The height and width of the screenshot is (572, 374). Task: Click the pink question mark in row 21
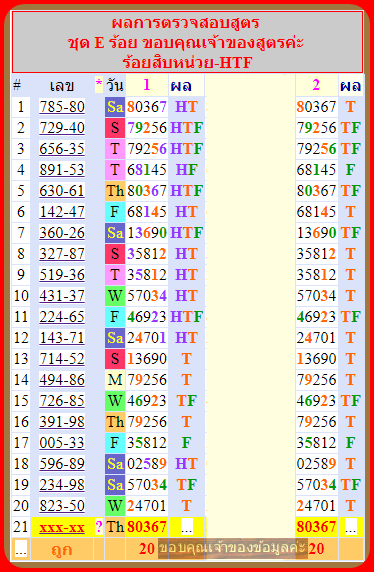[x=99, y=527]
